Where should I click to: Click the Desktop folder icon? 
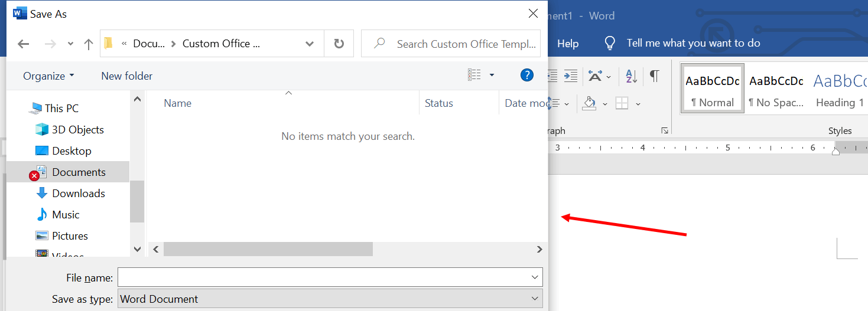pos(41,150)
